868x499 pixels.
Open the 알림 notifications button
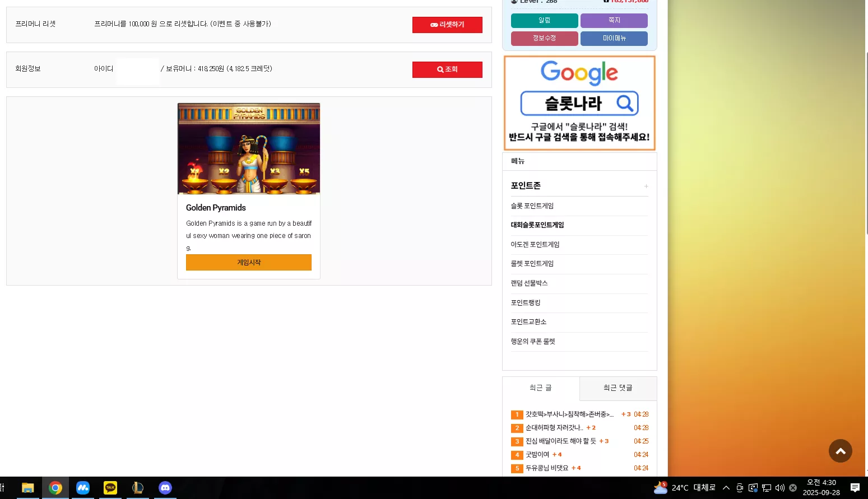(x=545, y=20)
